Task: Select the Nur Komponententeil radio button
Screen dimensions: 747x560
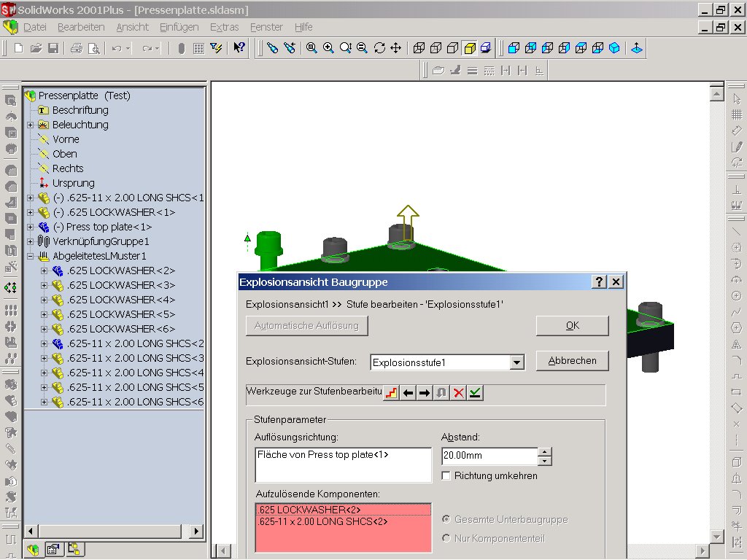Action: click(446, 538)
